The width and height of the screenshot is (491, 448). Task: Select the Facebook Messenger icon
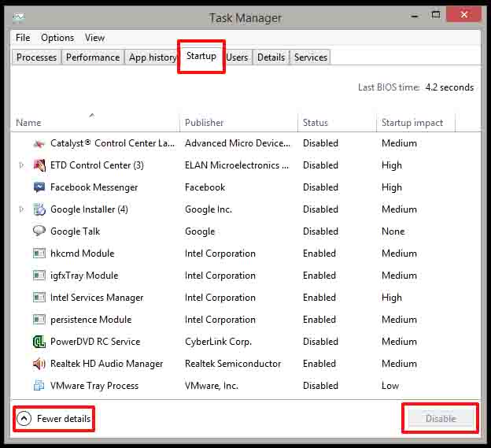click(39, 187)
